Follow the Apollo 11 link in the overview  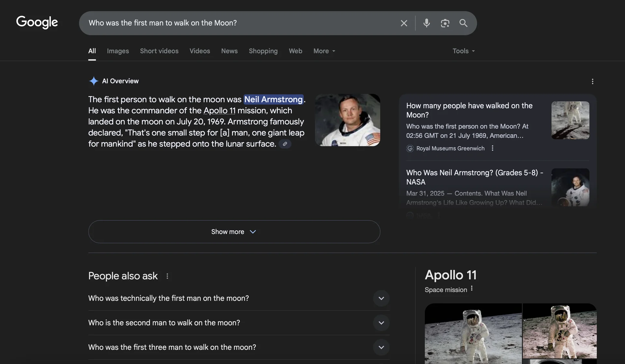coord(219,110)
